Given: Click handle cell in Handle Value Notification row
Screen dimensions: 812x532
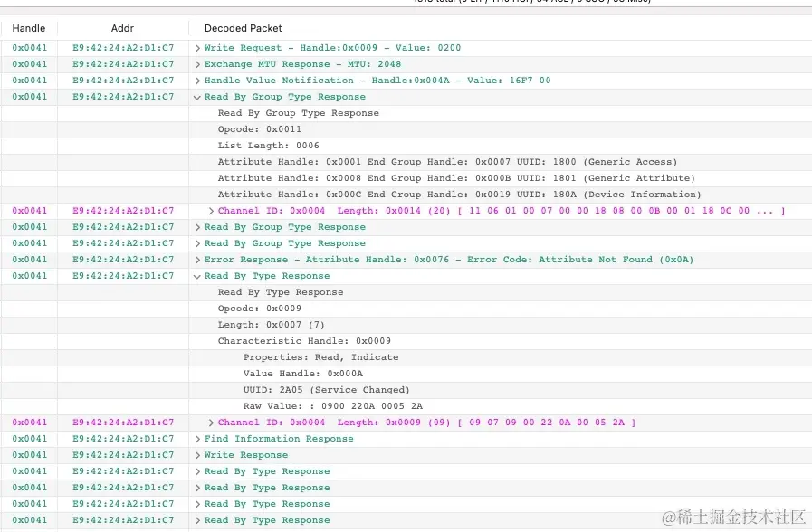Looking at the screenshot, I should 30,81.
